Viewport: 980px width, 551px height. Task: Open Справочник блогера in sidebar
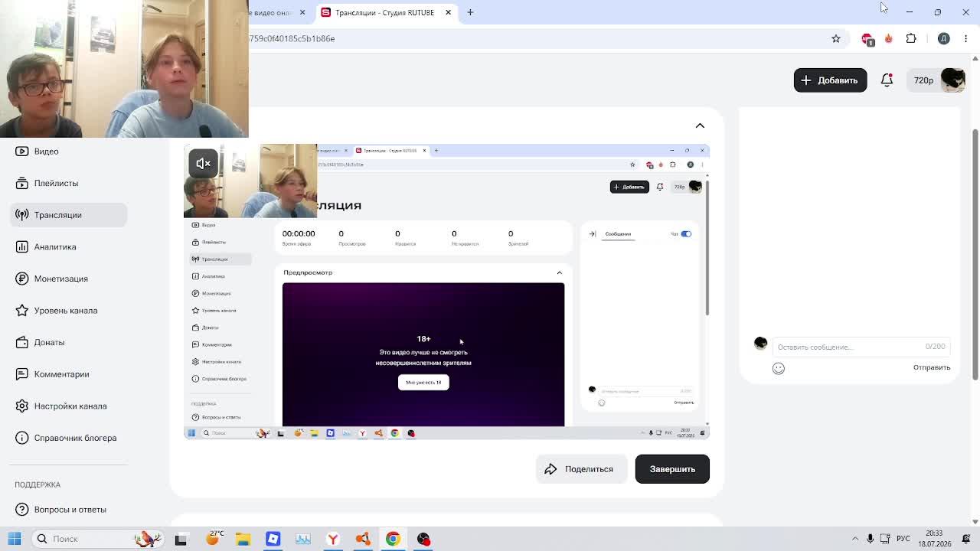pos(69,438)
